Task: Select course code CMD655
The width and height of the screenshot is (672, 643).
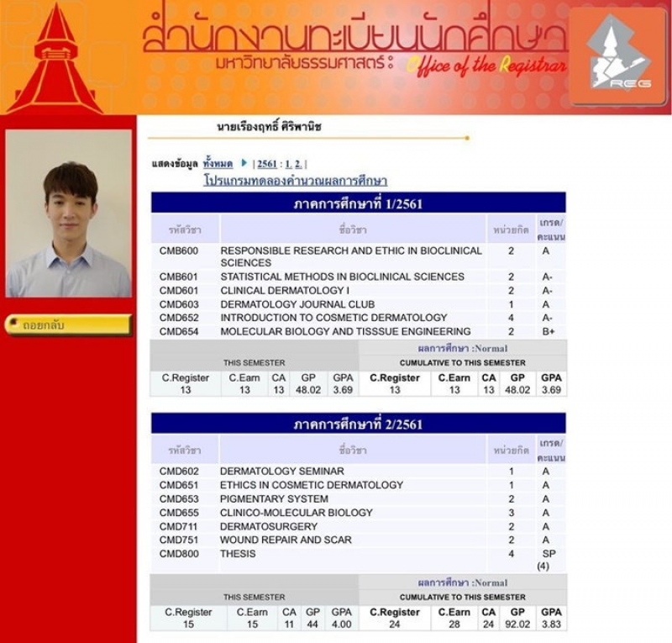Action: point(179,513)
